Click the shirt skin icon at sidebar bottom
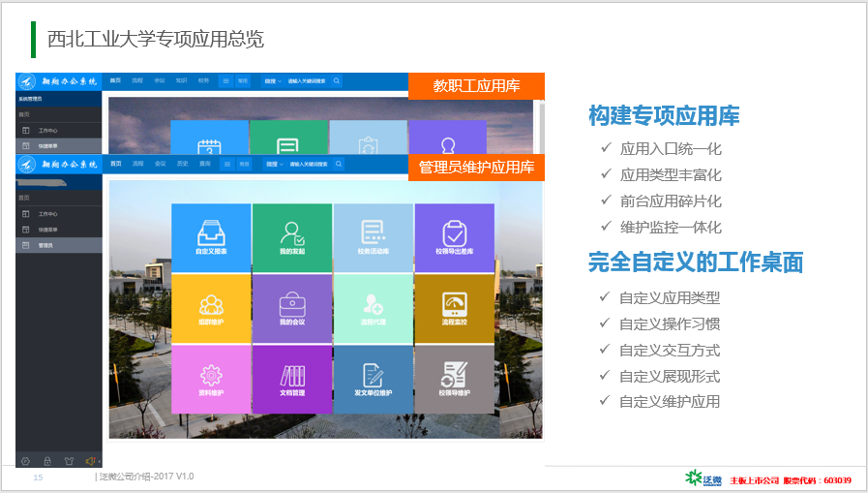 click(69, 461)
